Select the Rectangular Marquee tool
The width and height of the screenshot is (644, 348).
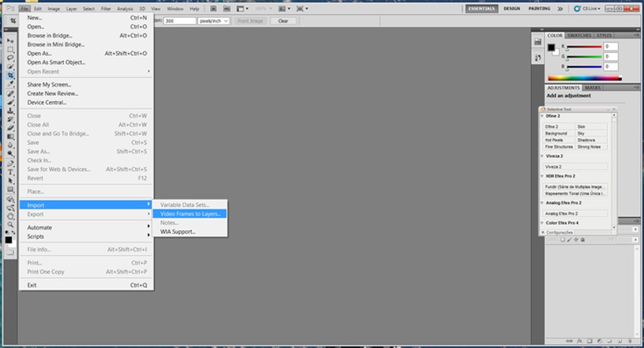(10, 49)
